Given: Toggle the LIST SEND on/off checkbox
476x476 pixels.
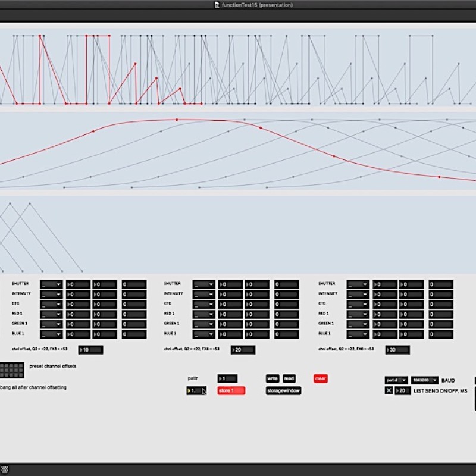Looking at the screenshot, I should pyautogui.click(x=389, y=390).
